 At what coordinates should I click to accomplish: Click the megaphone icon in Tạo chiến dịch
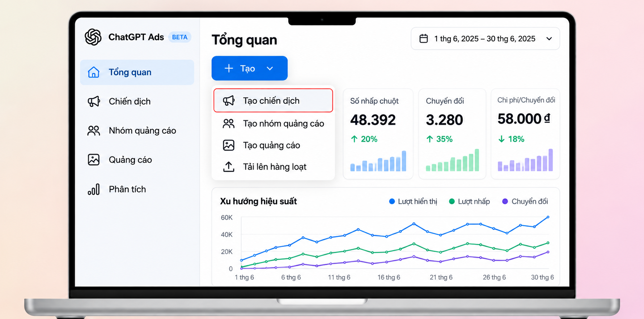(x=229, y=100)
